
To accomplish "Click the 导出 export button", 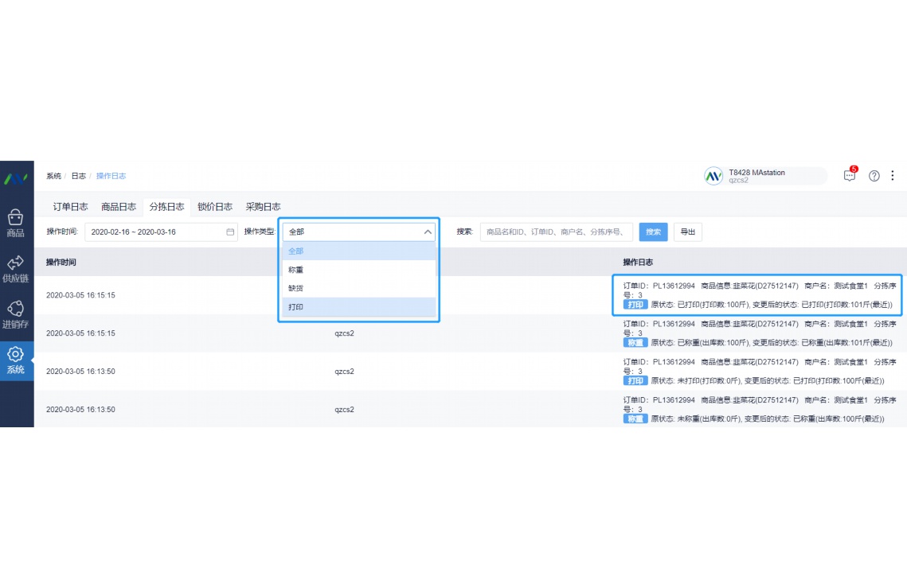I will [687, 232].
